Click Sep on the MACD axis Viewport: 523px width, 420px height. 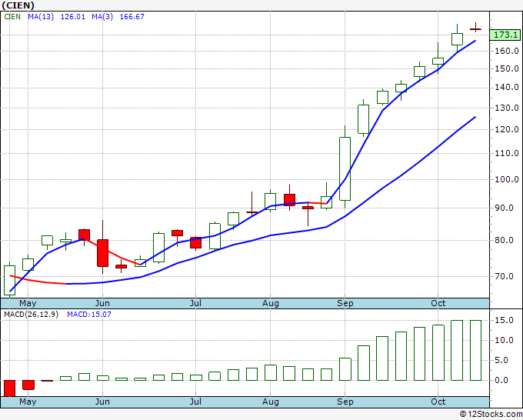pyautogui.click(x=345, y=402)
